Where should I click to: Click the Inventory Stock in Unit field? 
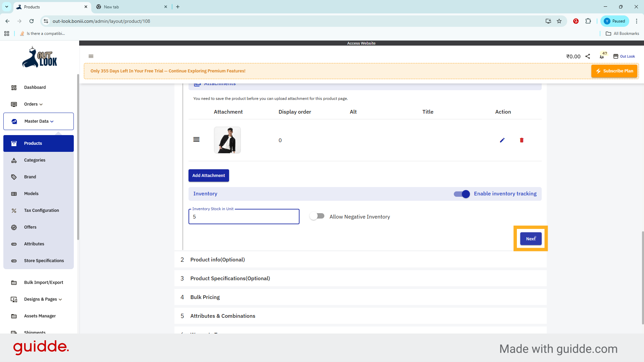pyautogui.click(x=244, y=217)
